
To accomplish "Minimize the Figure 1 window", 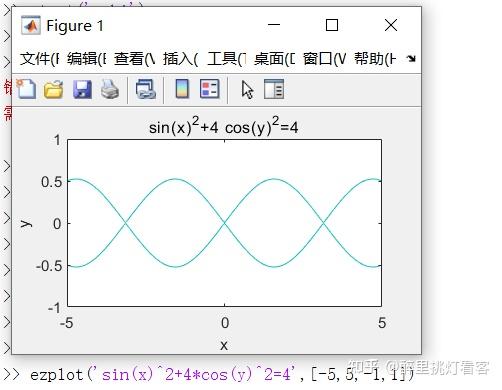I will tap(274, 25).
